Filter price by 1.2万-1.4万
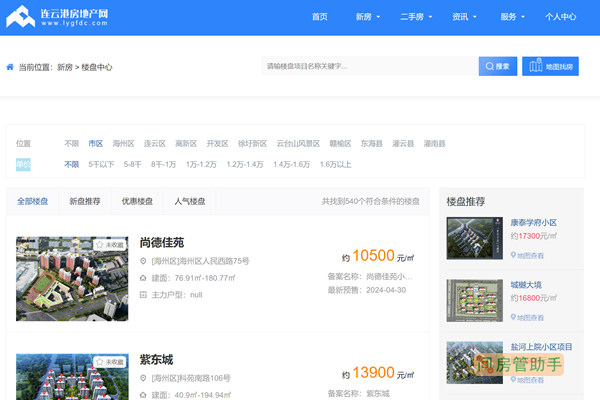The image size is (600, 400). [245, 165]
